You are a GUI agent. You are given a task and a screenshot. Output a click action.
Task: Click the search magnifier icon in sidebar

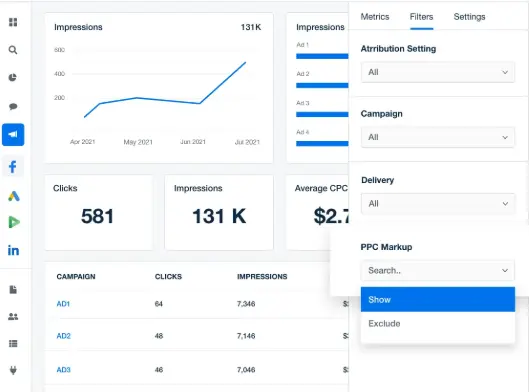tap(13, 50)
